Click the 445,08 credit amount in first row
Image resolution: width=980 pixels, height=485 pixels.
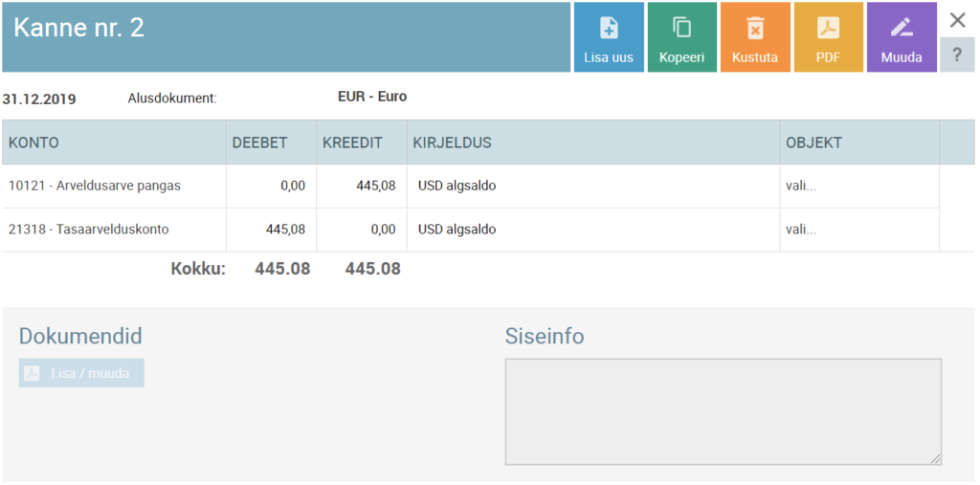pos(375,186)
